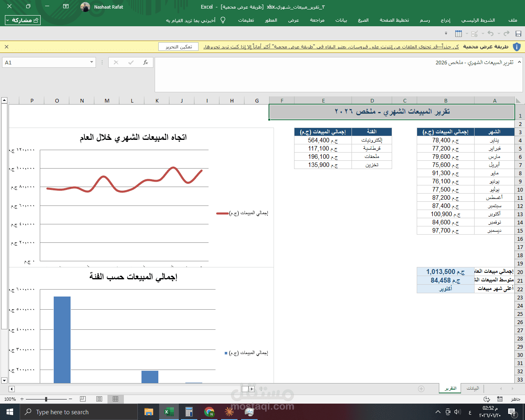This screenshot has height=420, width=525.
Task: Click the Save icon in quick access toolbar
Action: tap(518, 34)
